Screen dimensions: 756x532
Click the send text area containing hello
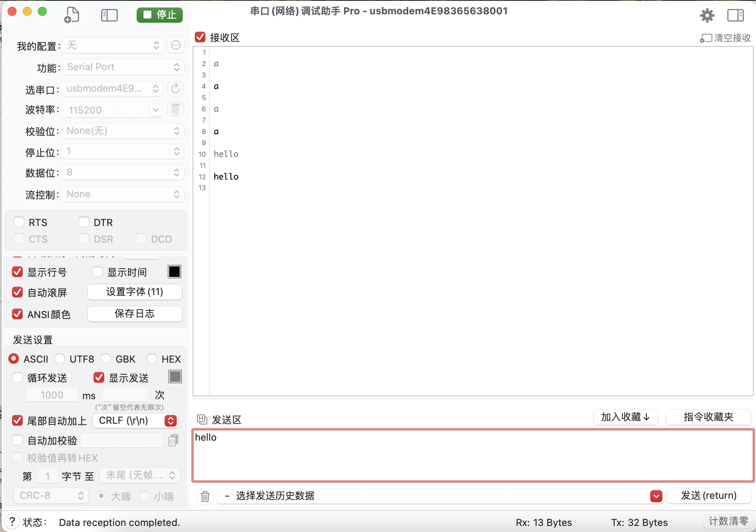[x=473, y=455]
